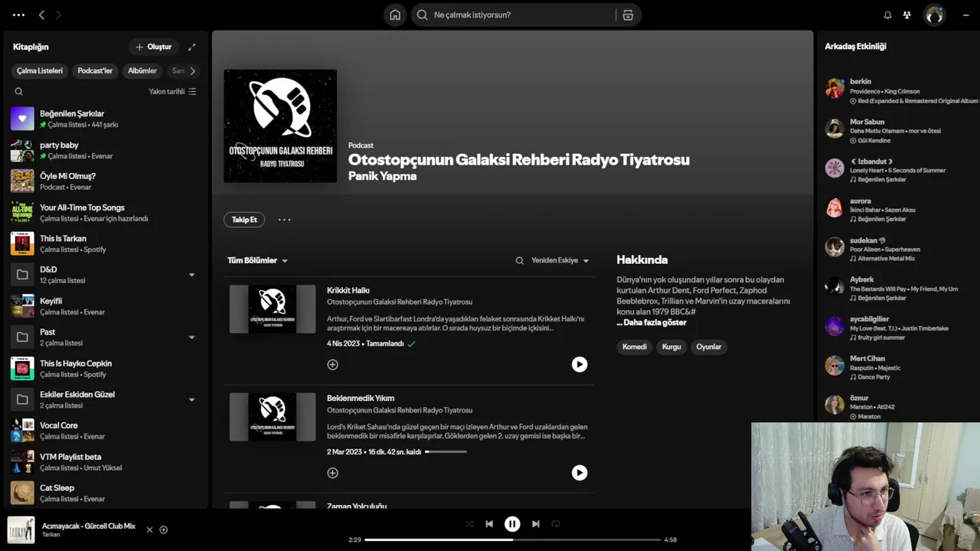Click the 'Ne çalmak istiyorsun?' search field
The height and width of the screenshot is (551, 980).
coord(513,15)
